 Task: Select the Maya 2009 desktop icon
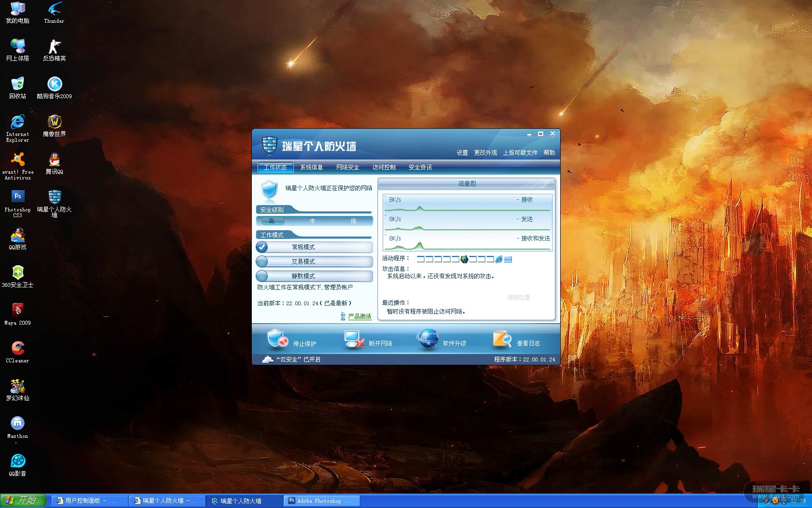17,314
